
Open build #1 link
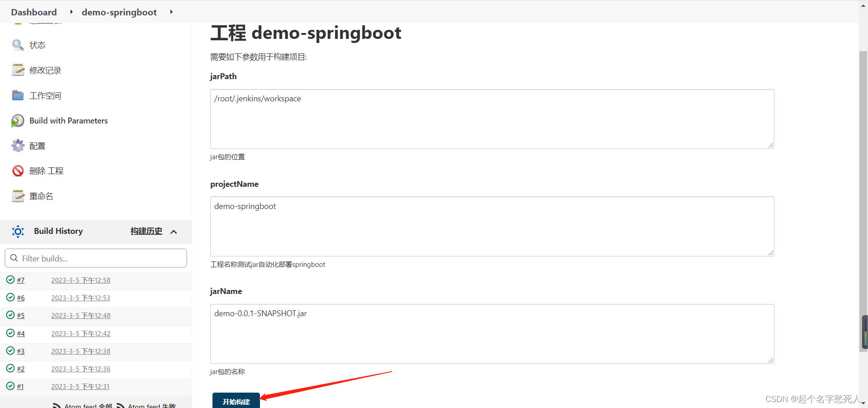(x=20, y=386)
